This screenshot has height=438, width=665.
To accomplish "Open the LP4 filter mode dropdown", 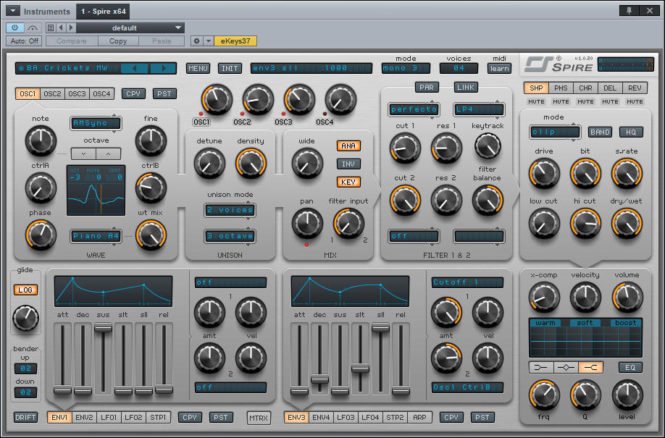I will tap(479, 109).
